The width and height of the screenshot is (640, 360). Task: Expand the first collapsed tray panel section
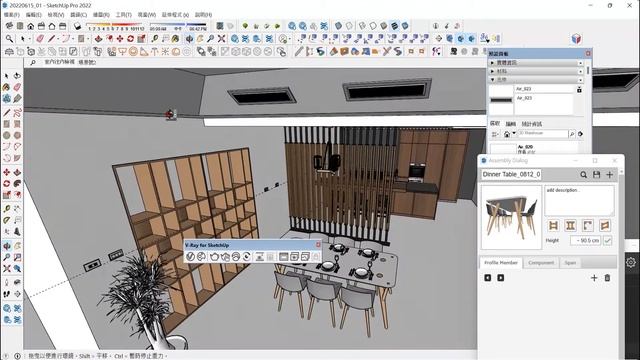[x=492, y=63]
